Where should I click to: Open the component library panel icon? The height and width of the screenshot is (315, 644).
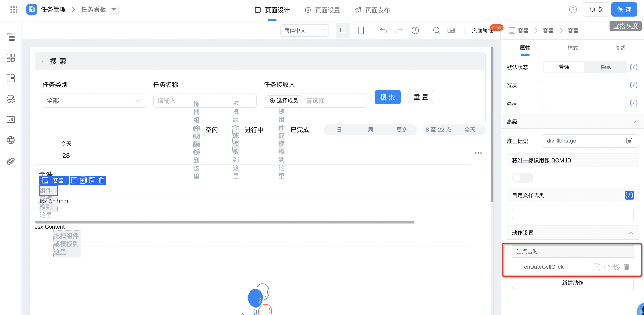(11, 58)
